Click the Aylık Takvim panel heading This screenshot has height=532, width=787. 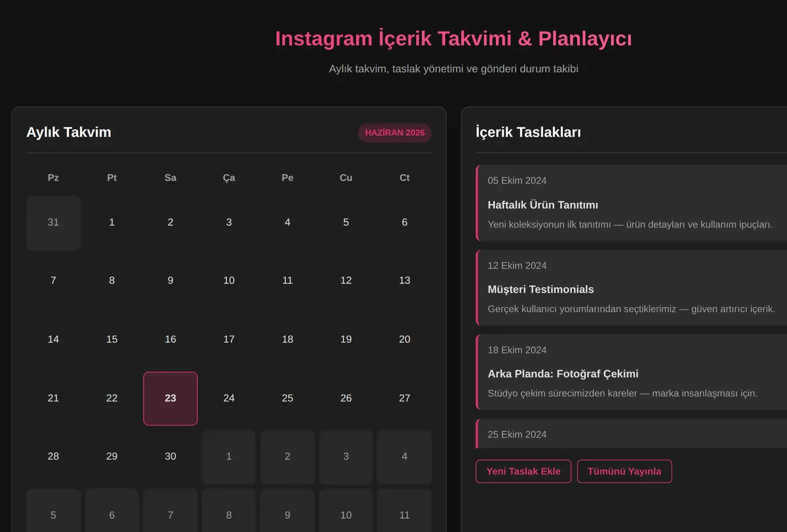coord(69,133)
